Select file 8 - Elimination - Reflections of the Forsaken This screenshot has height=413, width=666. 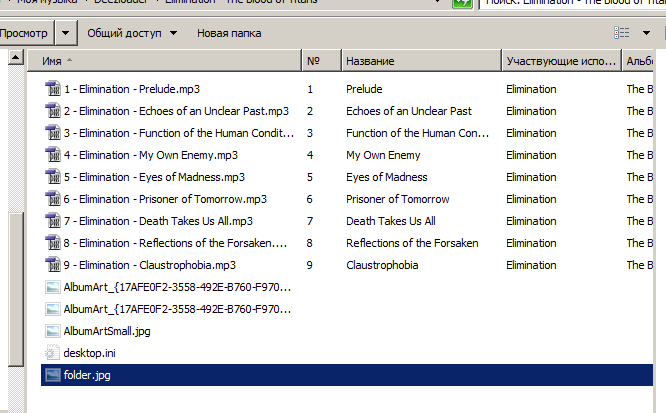(x=175, y=244)
